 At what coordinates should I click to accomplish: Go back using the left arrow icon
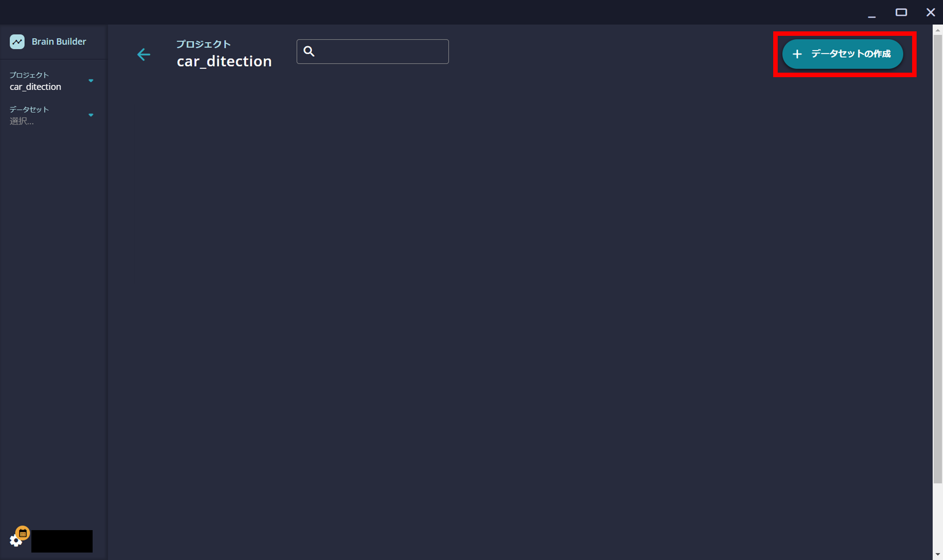143,54
